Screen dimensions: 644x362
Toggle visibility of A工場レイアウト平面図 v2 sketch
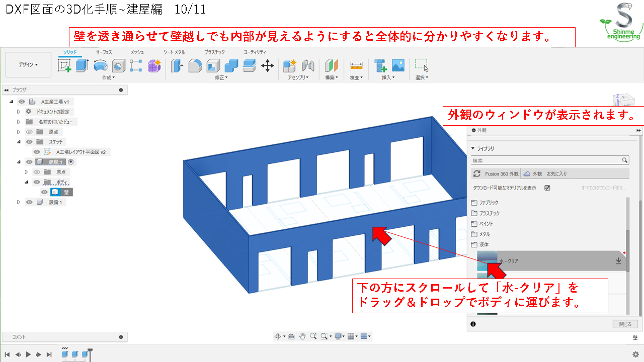(x=37, y=152)
